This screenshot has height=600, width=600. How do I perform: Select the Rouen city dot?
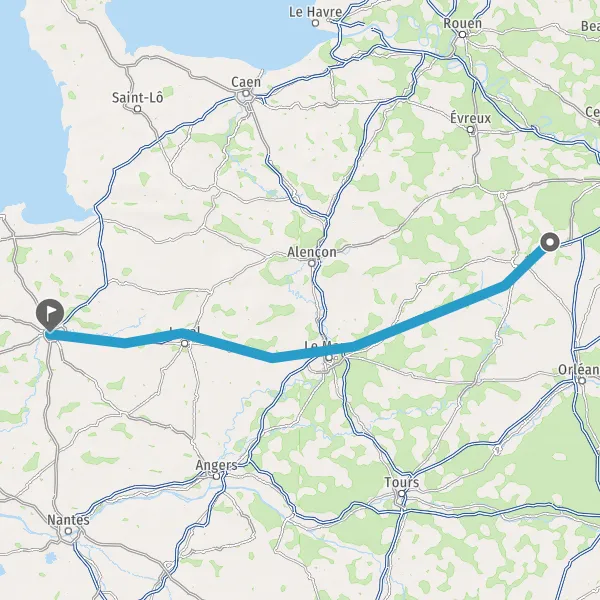(x=462, y=34)
